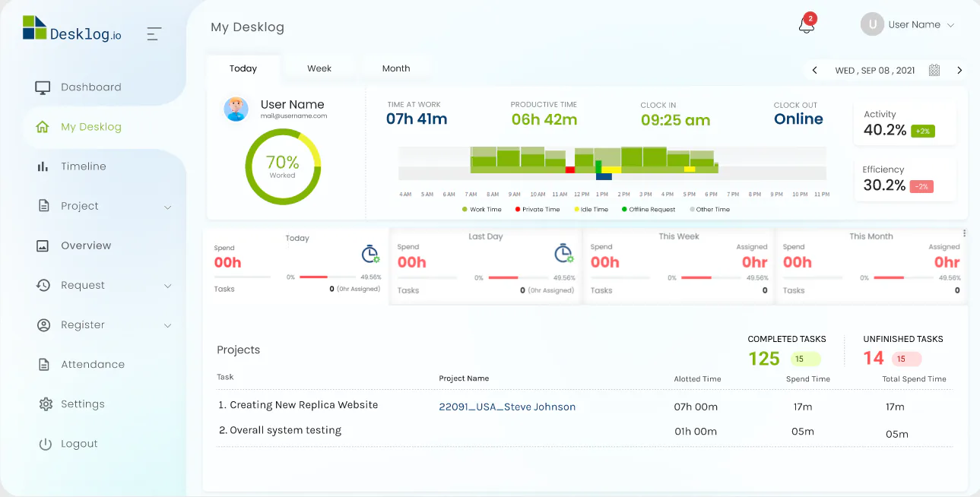Open the calendar picker icon
The height and width of the screenshot is (497, 980).
tap(934, 69)
